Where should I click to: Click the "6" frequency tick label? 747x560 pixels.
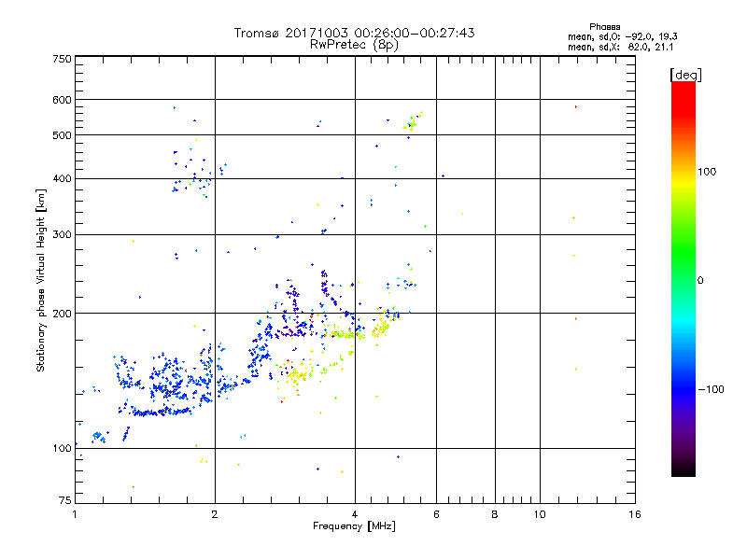(x=436, y=514)
